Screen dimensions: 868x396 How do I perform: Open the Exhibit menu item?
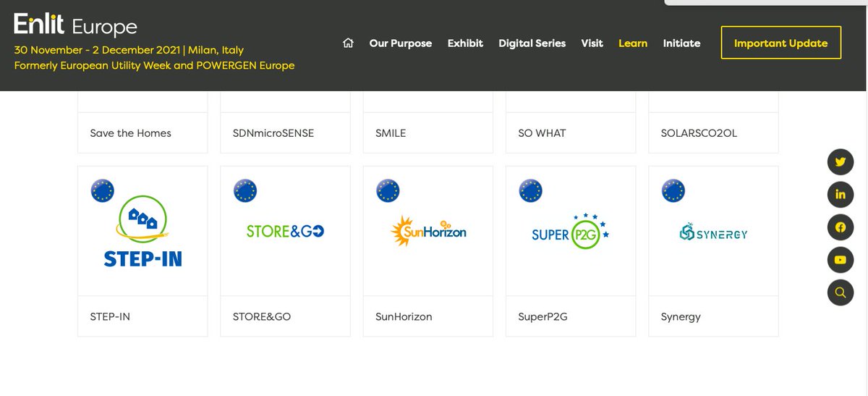pyautogui.click(x=465, y=43)
